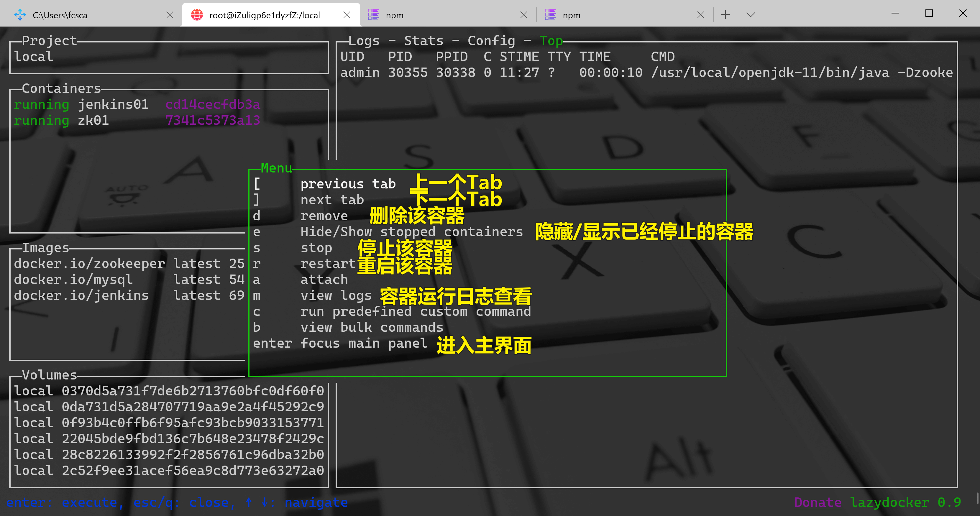The image size is (980, 516).
Task: Choose the view logs menu entry
Action: [x=336, y=295]
